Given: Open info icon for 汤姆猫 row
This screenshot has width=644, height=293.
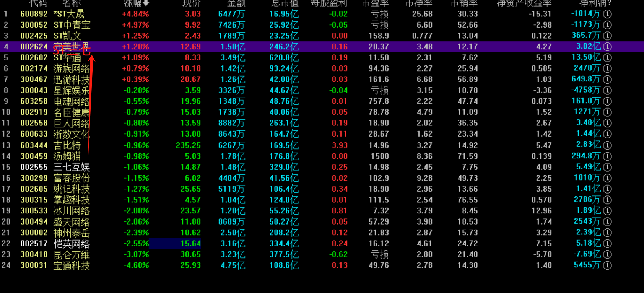Looking at the screenshot, I should (607, 156).
